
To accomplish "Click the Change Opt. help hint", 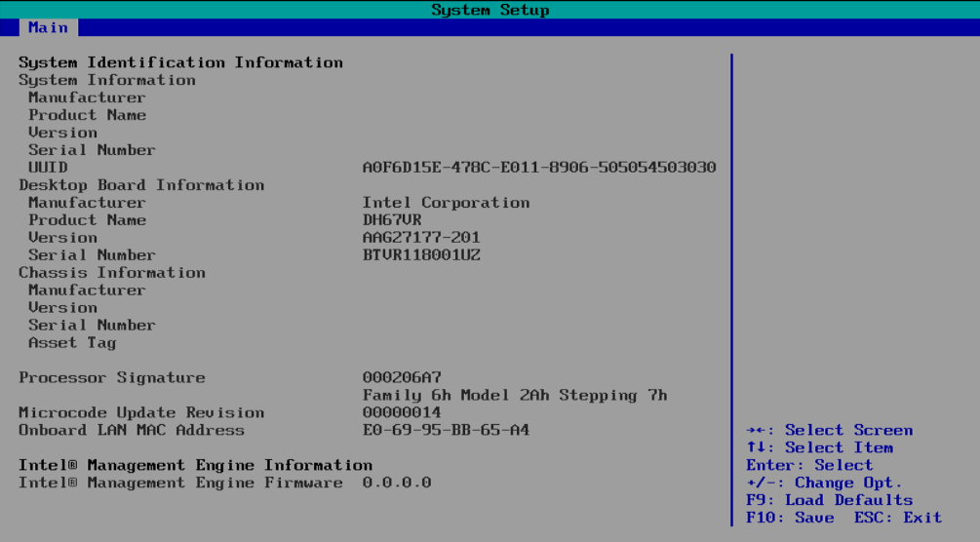I will coord(824,483).
